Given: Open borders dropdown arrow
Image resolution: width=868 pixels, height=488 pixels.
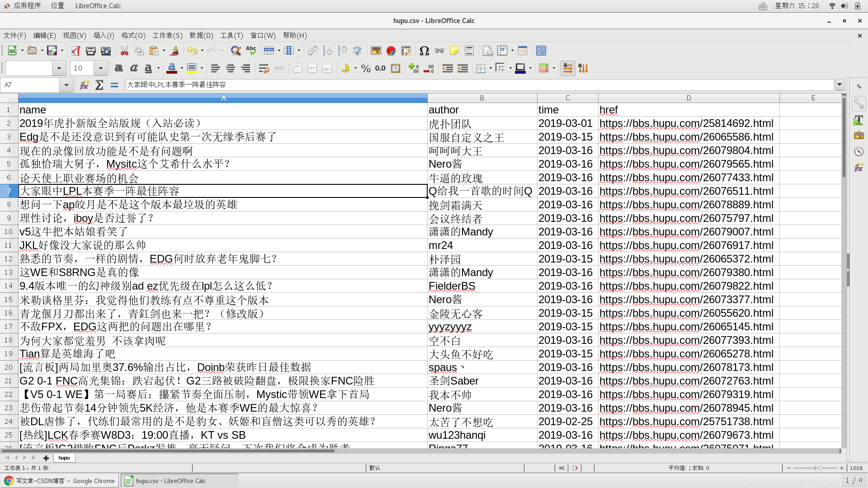Looking at the screenshot, I should 491,68.
